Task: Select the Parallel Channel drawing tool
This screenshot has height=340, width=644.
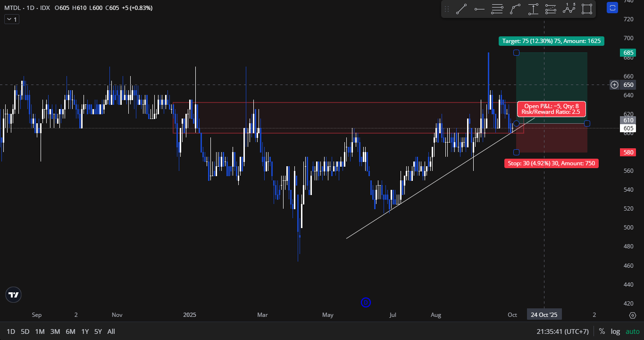Action: click(x=551, y=9)
